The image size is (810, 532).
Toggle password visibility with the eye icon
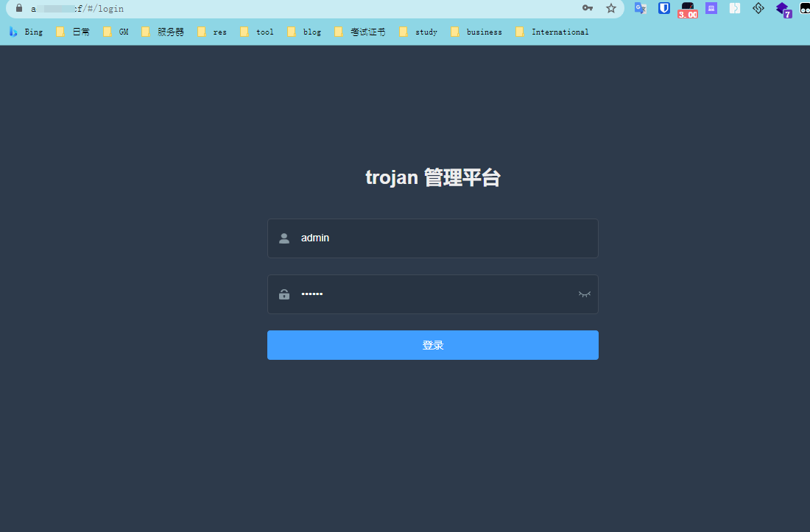tap(585, 294)
